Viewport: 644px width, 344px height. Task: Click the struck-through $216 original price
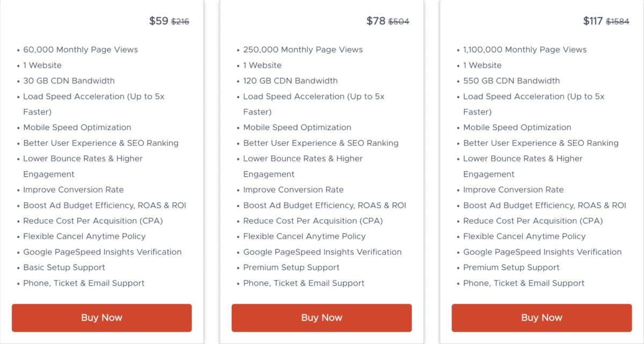180,22
